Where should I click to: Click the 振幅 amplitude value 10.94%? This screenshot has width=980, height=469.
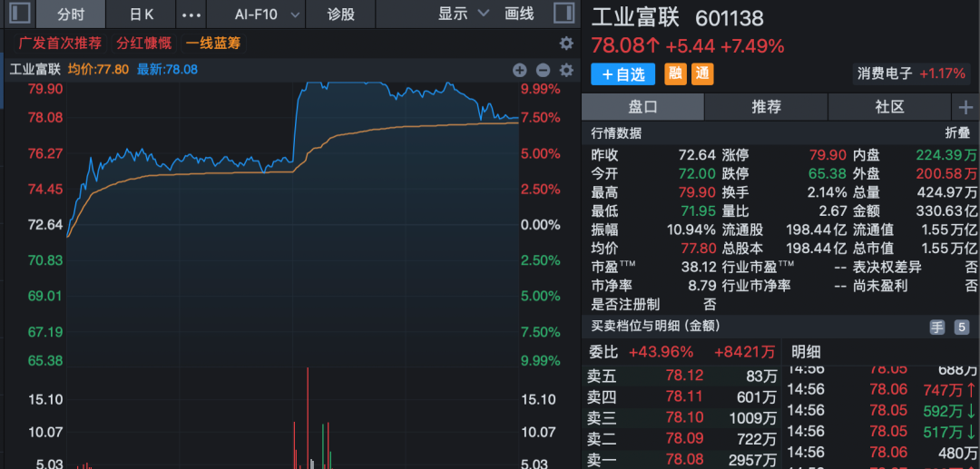click(x=691, y=230)
